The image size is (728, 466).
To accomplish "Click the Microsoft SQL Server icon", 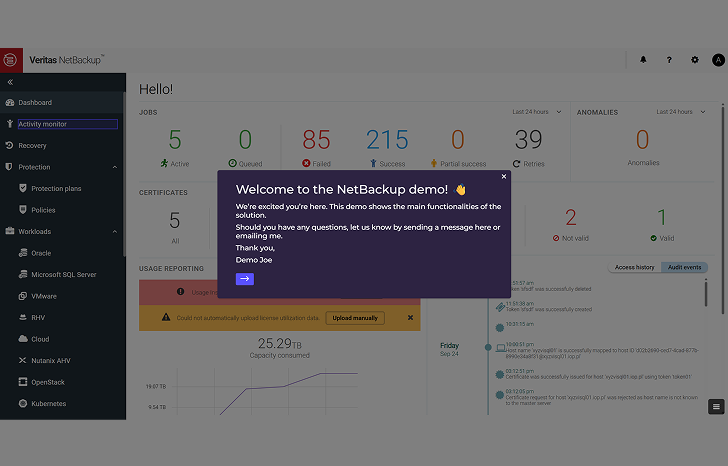I will click(23, 274).
